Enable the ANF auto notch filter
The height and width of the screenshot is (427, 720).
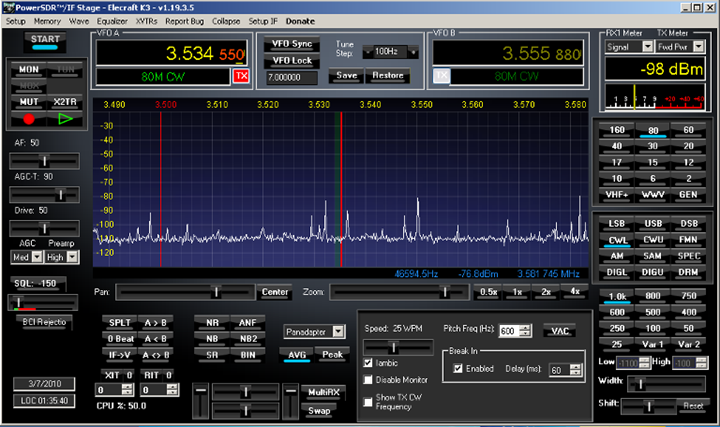(x=248, y=323)
